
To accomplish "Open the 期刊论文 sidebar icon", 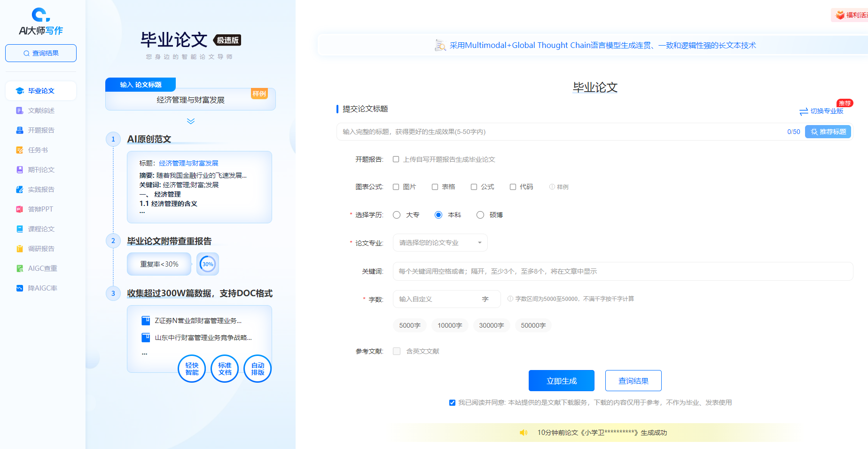I will (x=20, y=170).
